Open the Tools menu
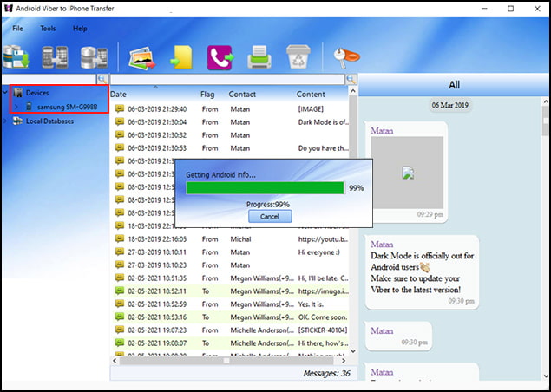 tap(48, 28)
